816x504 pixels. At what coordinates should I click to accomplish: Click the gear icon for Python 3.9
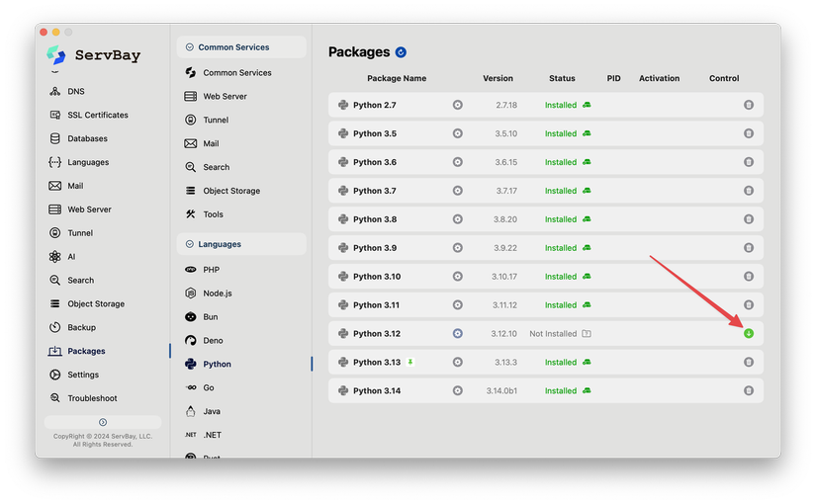[457, 248]
